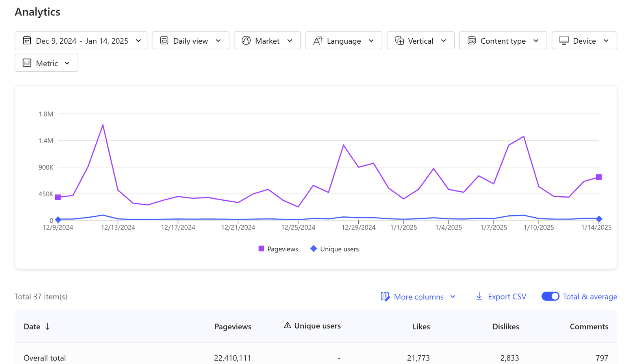Click the Content type icon
630x364 pixels.
click(471, 41)
